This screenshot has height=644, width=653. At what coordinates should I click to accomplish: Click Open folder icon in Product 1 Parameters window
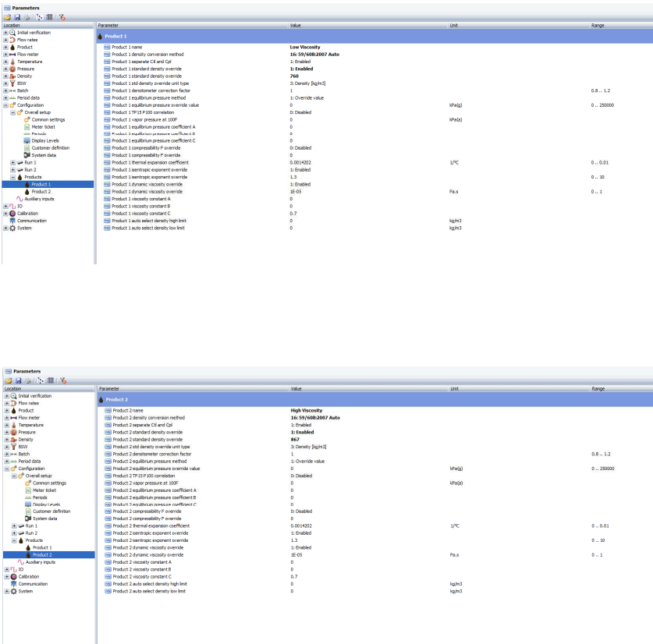coord(8,17)
